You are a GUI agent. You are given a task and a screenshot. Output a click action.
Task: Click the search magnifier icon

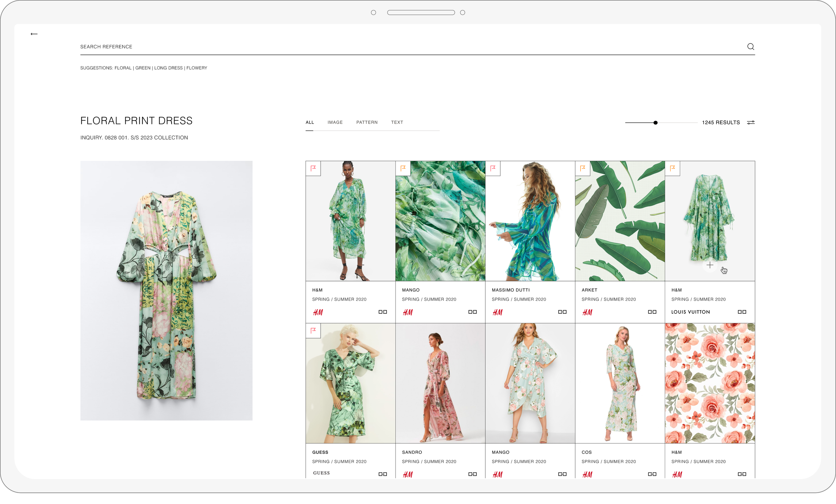750,46
